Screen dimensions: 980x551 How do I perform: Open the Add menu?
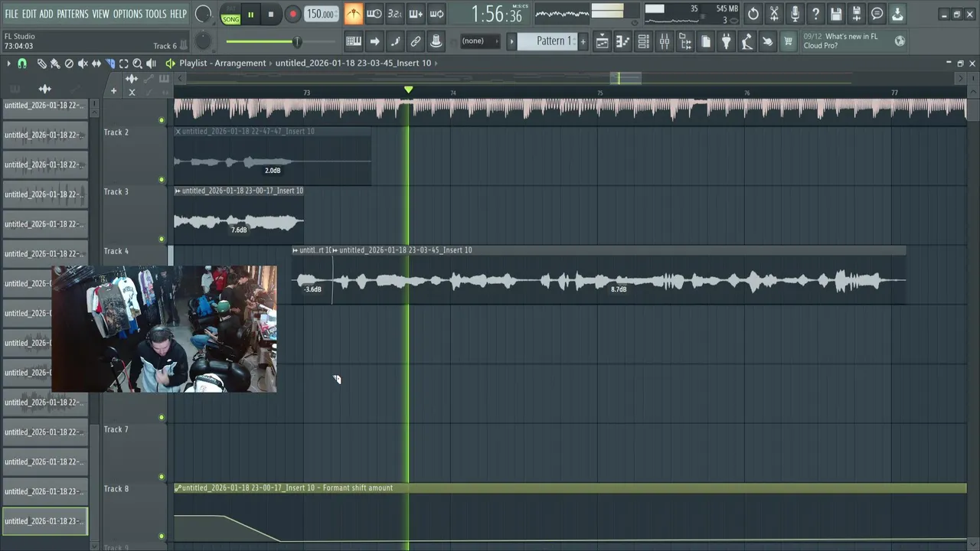[x=47, y=14]
